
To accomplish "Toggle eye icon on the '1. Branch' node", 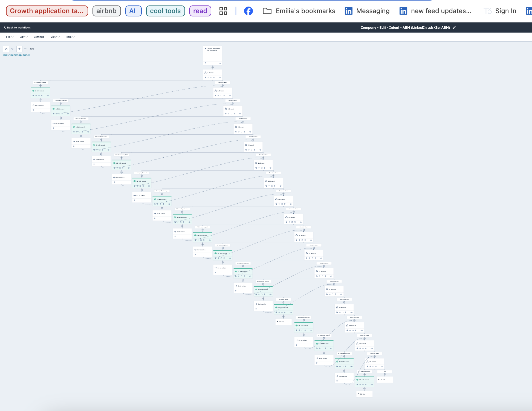I will [x=220, y=77].
